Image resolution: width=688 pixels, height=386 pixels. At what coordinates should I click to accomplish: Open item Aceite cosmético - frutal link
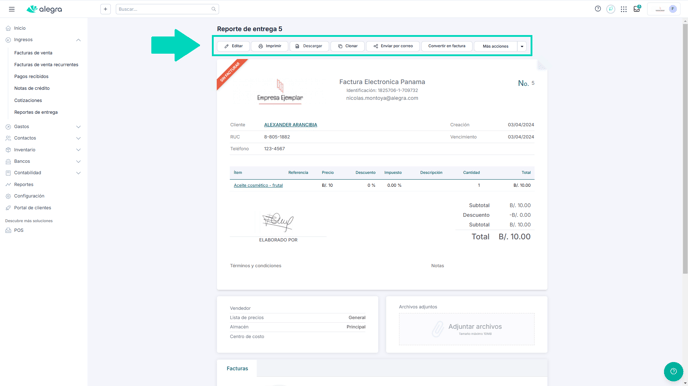(x=258, y=186)
